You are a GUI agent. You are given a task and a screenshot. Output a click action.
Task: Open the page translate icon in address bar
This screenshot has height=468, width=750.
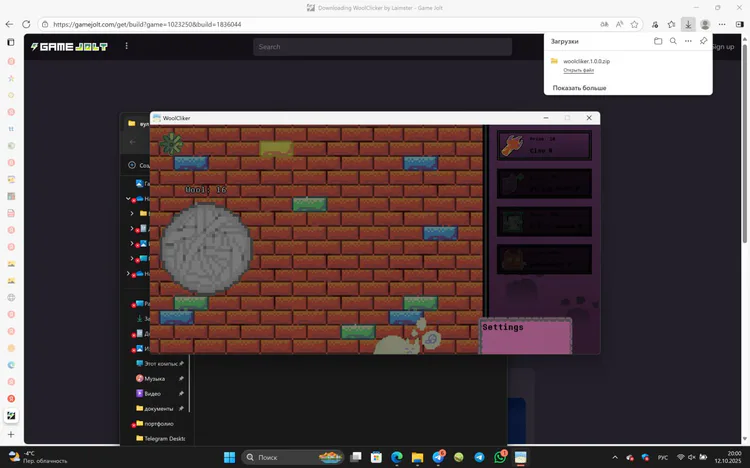604,24
